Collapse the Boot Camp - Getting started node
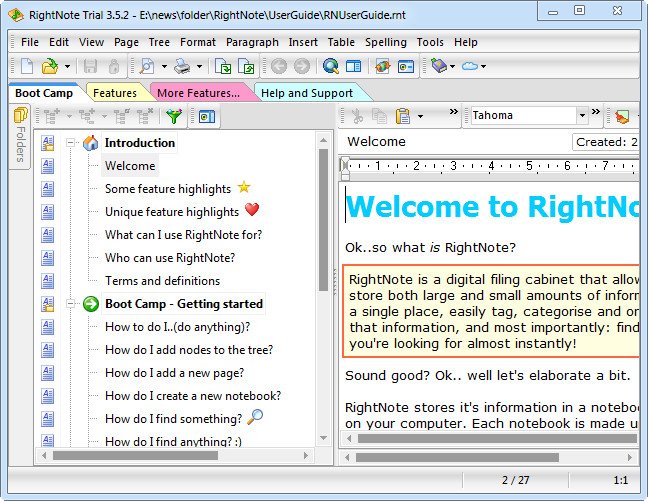Viewport: 648px width, 501px height. click(71, 304)
